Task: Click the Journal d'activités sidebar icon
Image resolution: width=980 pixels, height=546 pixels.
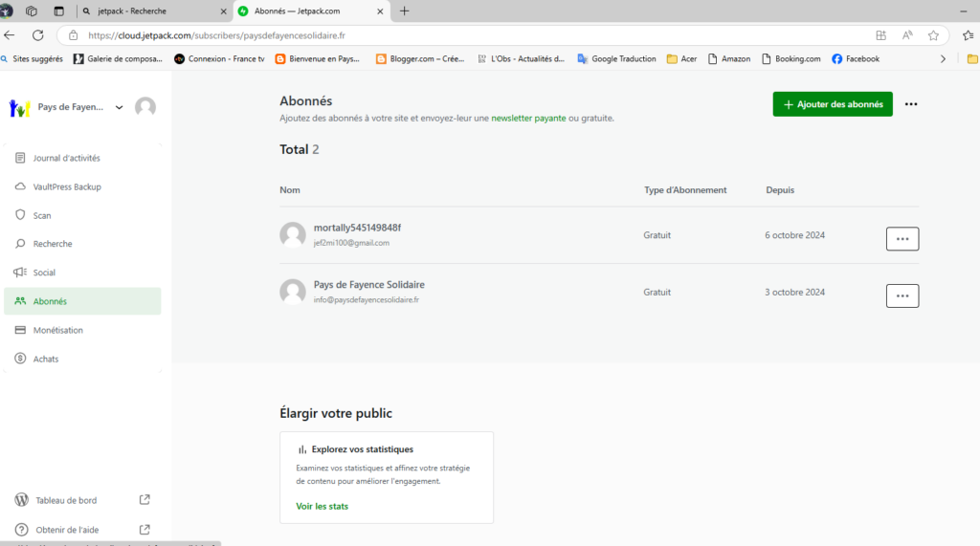Action: click(20, 158)
